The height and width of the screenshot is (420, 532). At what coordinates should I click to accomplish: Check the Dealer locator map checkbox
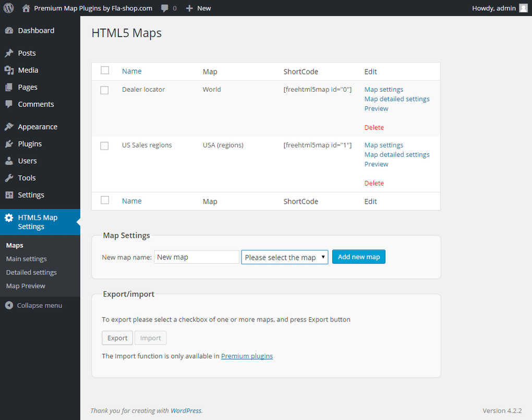pos(104,90)
